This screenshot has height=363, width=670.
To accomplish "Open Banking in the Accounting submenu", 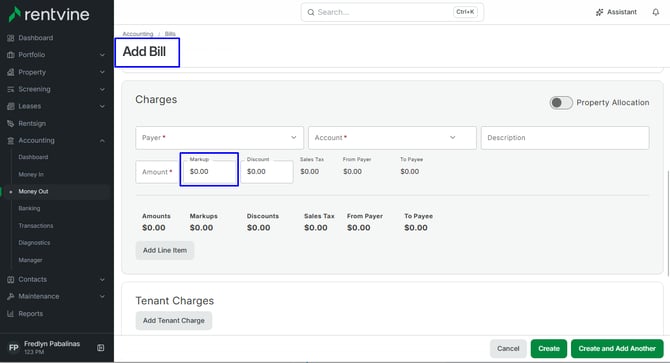I will pyautogui.click(x=29, y=208).
